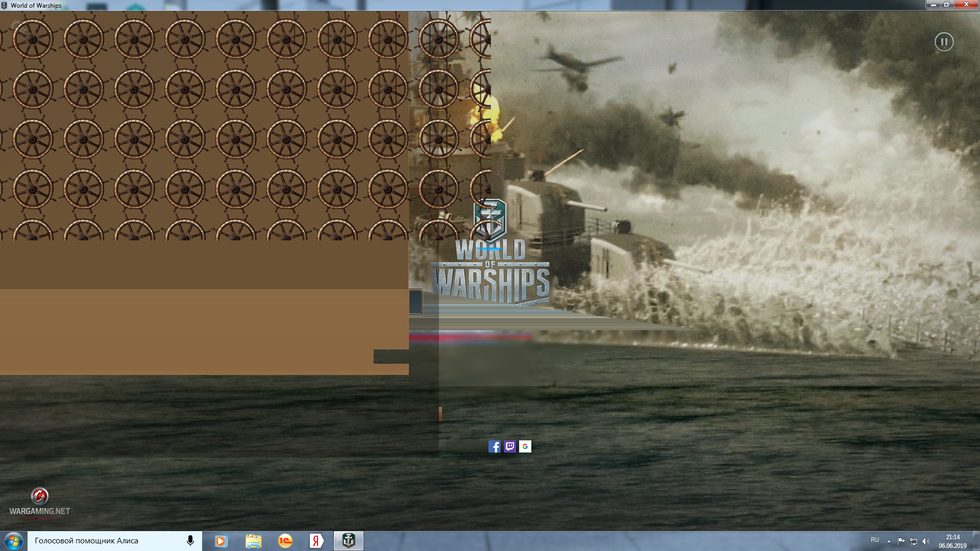Viewport: 980px width, 551px height.
Task: Open the taskbar clock and date
Action: [x=952, y=541]
